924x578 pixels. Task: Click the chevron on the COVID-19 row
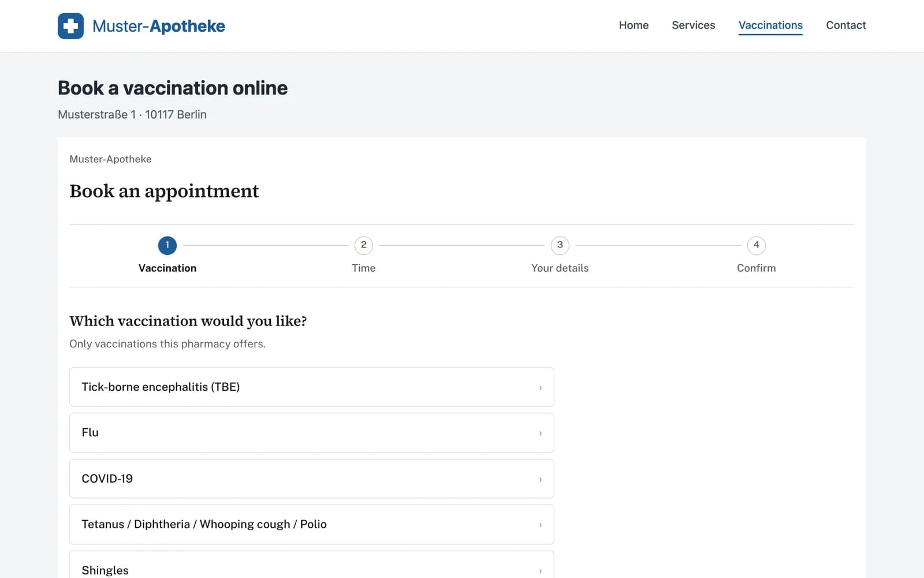click(x=541, y=480)
